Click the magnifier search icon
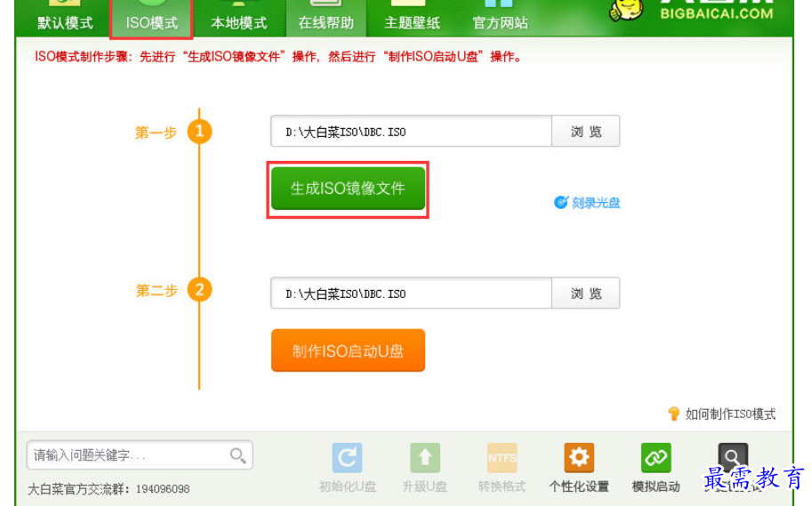 (x=238, y=455)
